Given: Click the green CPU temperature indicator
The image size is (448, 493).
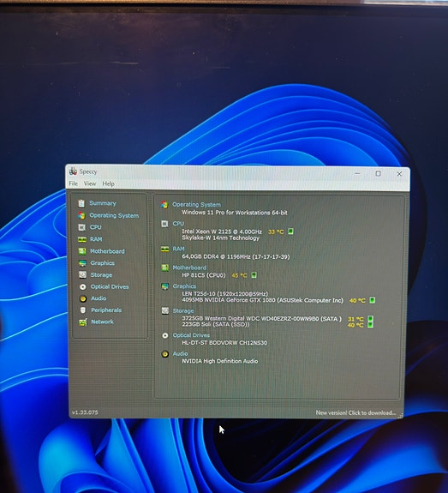Looking at the screenshot, I should [290, 231].
